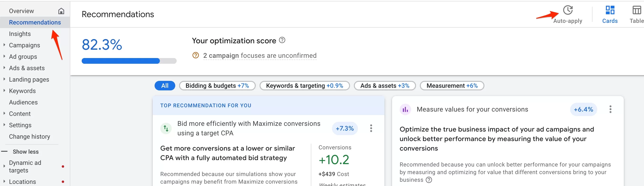Click the +7.3% score badge

click(x=345, y=128)
